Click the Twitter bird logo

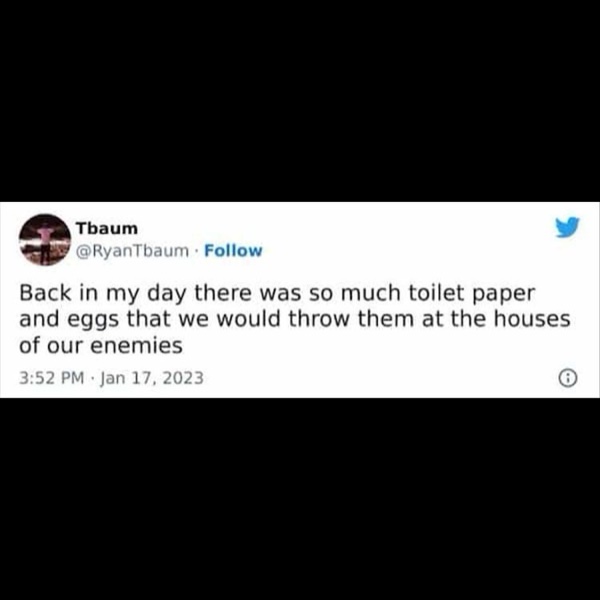(567, 227)
